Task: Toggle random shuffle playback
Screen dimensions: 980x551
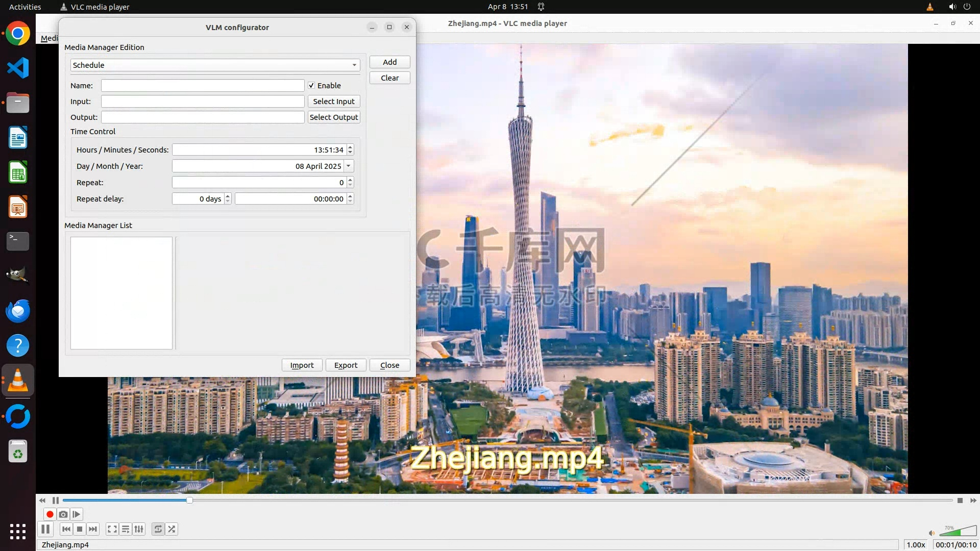Action: click(x=172, y=529)
